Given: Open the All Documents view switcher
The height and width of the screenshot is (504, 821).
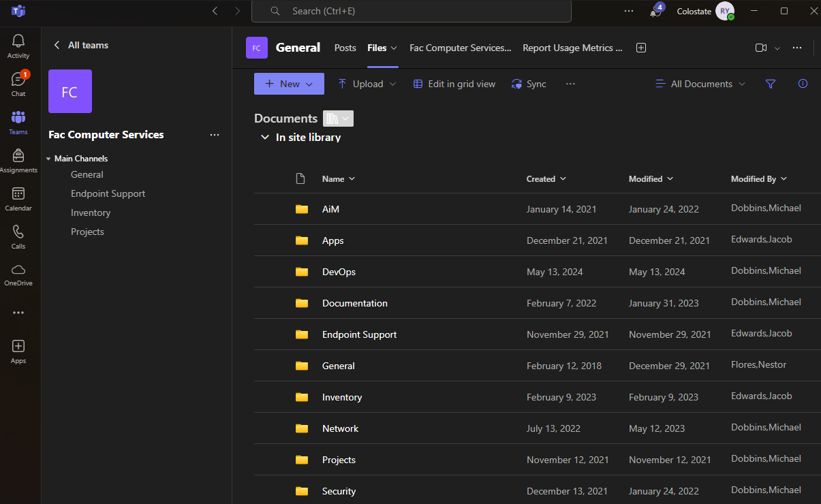Looking at the screenshot, I should [x=700, y=84].
